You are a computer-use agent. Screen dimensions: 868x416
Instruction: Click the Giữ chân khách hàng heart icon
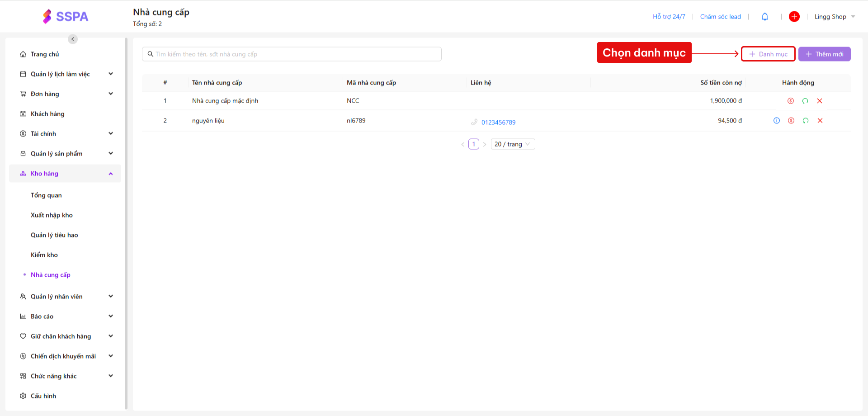tap(23, 336)
